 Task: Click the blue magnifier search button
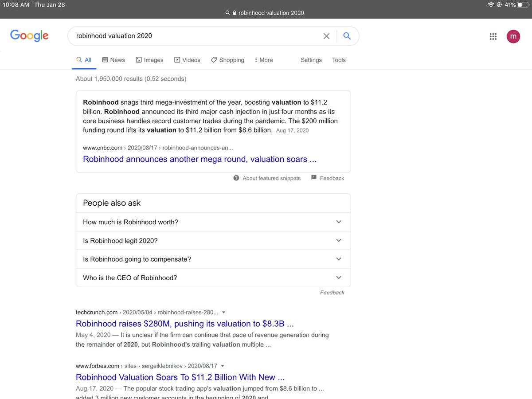[x=347, y=36]
